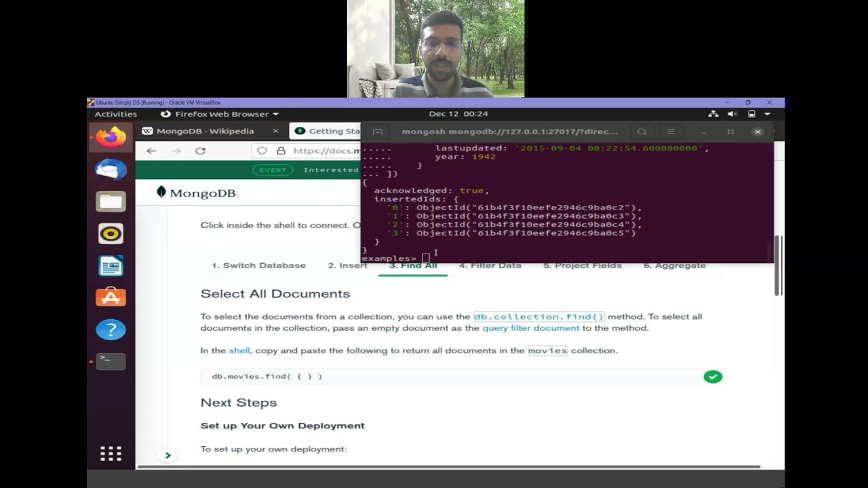The height and width of the screenshot is (488, 868).
Task: Select the 1. Switch Database step tab
Action: pos(258,265)
